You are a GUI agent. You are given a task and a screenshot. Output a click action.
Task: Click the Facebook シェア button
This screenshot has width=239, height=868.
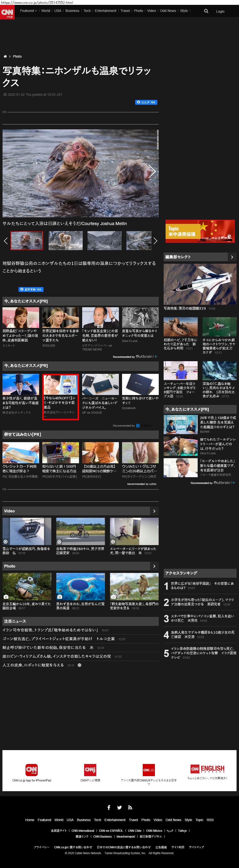tap(146, 102)
